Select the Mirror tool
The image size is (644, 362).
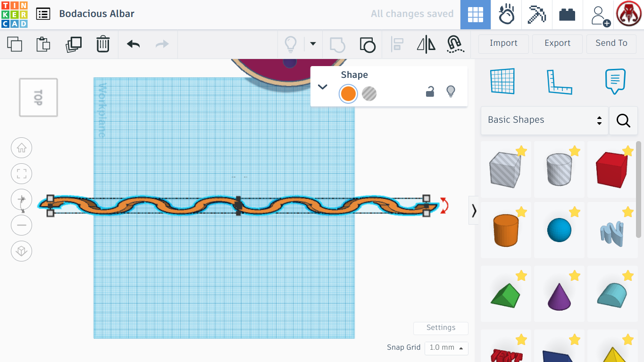point(426,44)
